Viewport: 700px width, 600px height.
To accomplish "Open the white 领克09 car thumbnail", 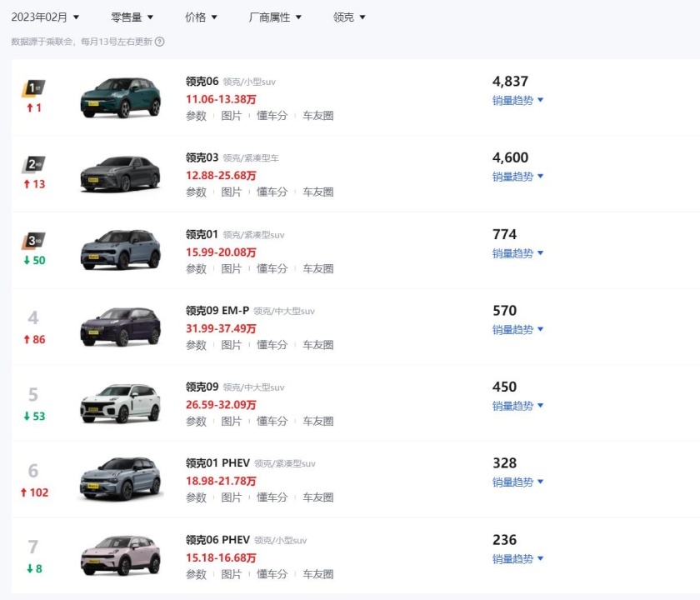I will tap(121, 403).
